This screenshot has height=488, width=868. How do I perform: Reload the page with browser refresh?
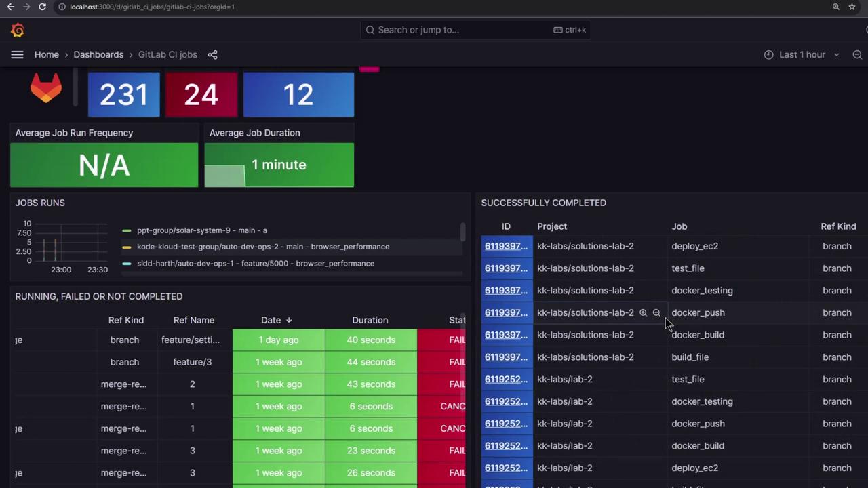tap(42, 7)
